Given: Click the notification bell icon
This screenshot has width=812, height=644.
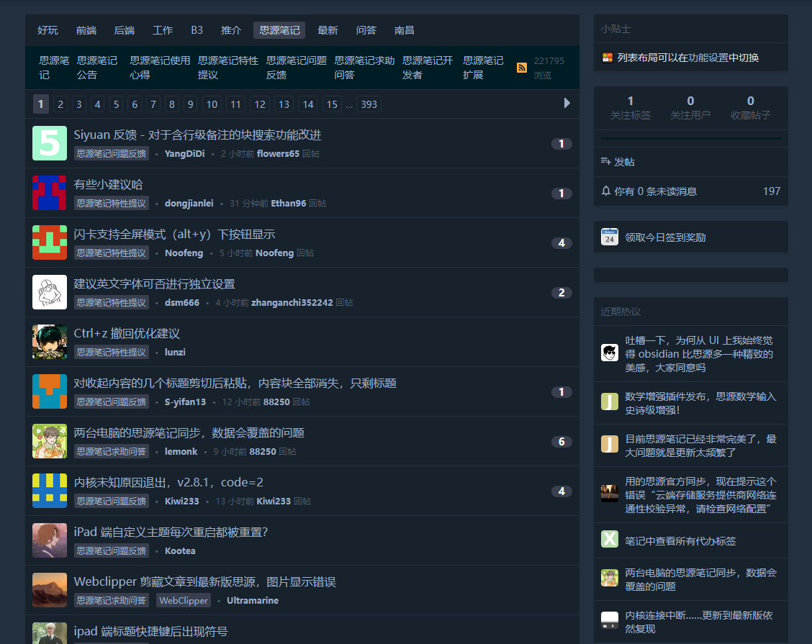Looking at the screenshot, I should (605, 191).
